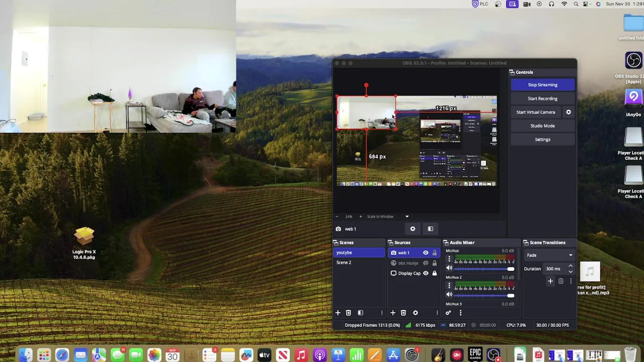Add a new source with plus icon
Image resolution: width=644 pixels, height=362 pixels.
pos(393,313)
